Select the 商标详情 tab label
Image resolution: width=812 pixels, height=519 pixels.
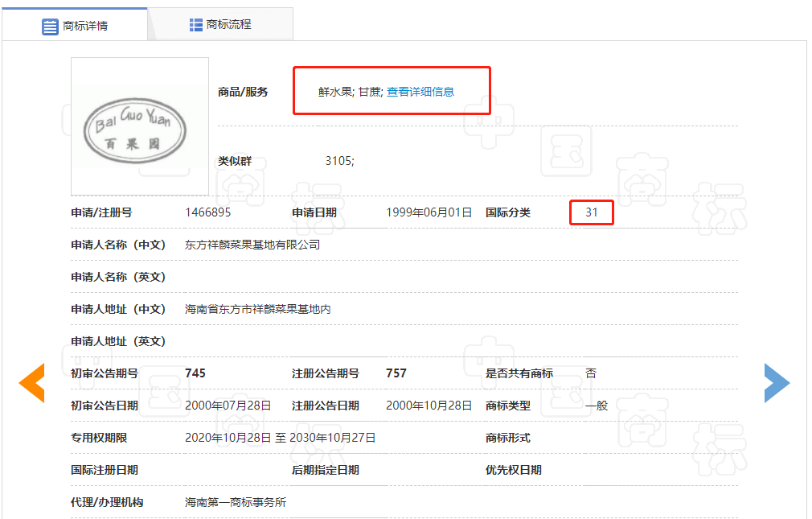[x=85, y=26]
